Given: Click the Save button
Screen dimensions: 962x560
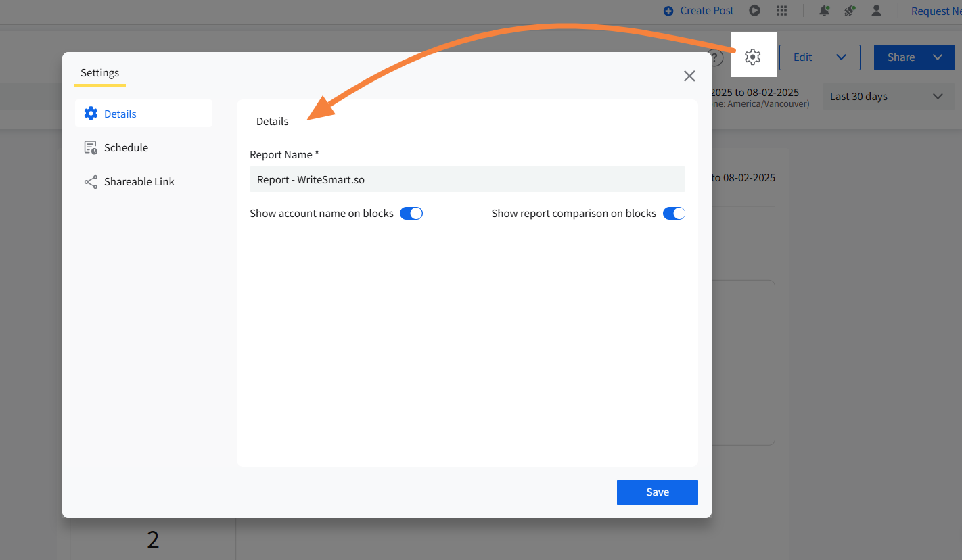Looking at the screenshot, I should click(x=657, y=492).
